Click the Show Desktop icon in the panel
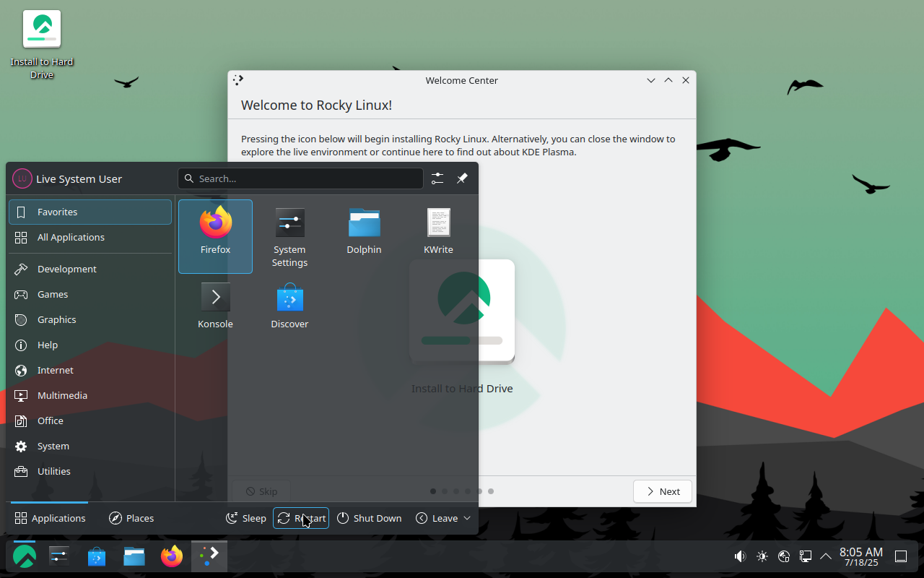 pyautogui.click(x=901, y=556)
